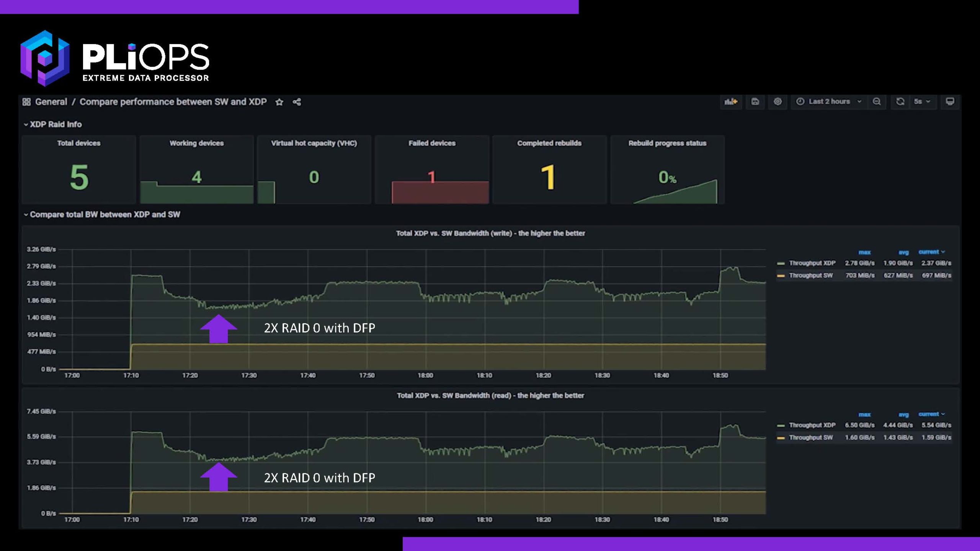Refresh the dashboard
980x551 pixels.
point(900,102)
